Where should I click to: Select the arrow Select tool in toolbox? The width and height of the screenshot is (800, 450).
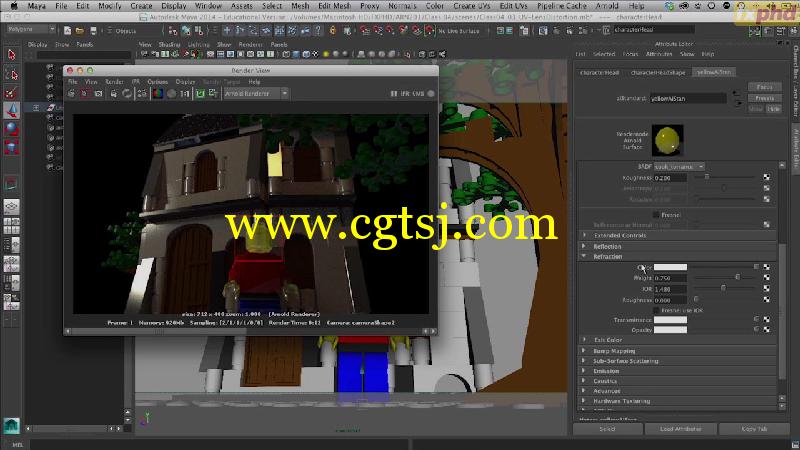[12, 55]
